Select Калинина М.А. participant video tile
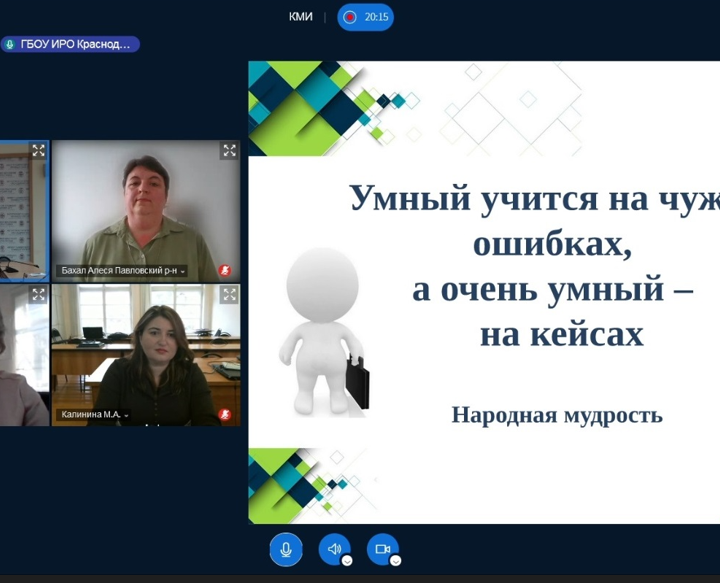The image size is (720, 583). click(146, 355)
